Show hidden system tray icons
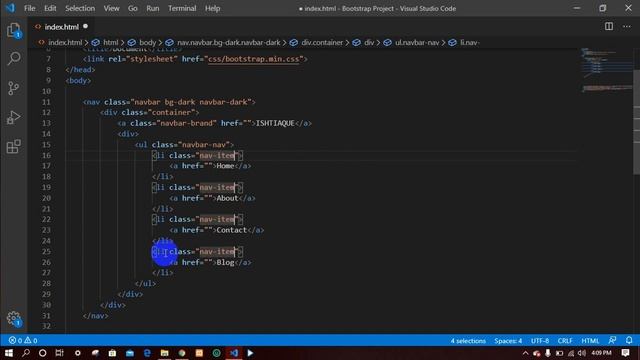Image resolution: width=640 pixels, height=360 pixels. pyautogui.click(x=525, y=353)
